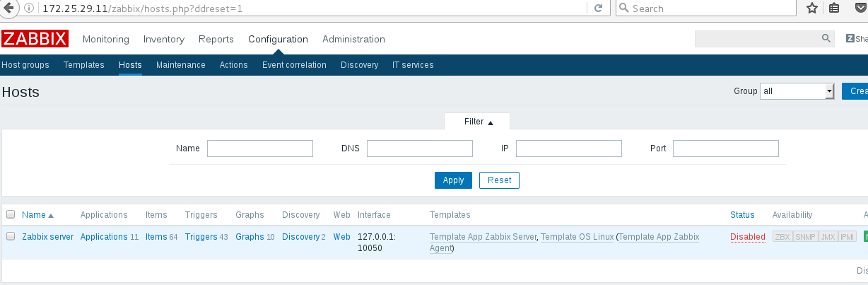Focus the IP filter input field
The height and width of the screenshot is (285, 868).
[569, 149]
